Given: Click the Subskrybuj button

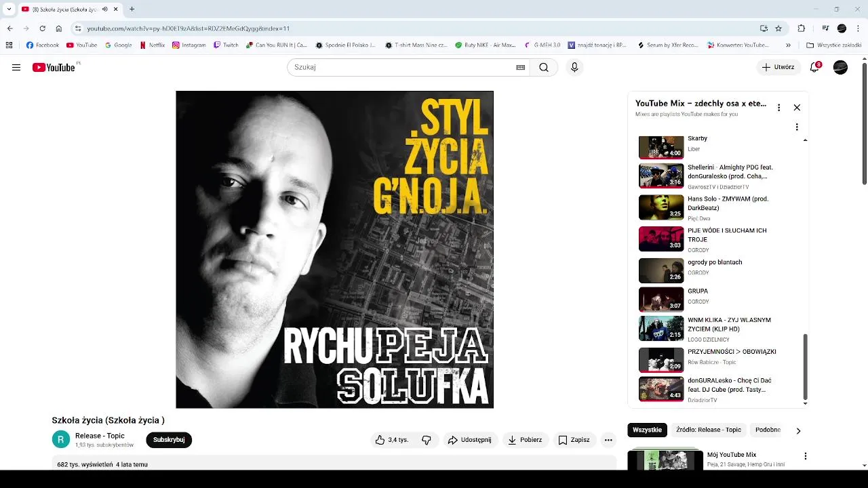Looking at the screenshot, I should coord(169,440).
